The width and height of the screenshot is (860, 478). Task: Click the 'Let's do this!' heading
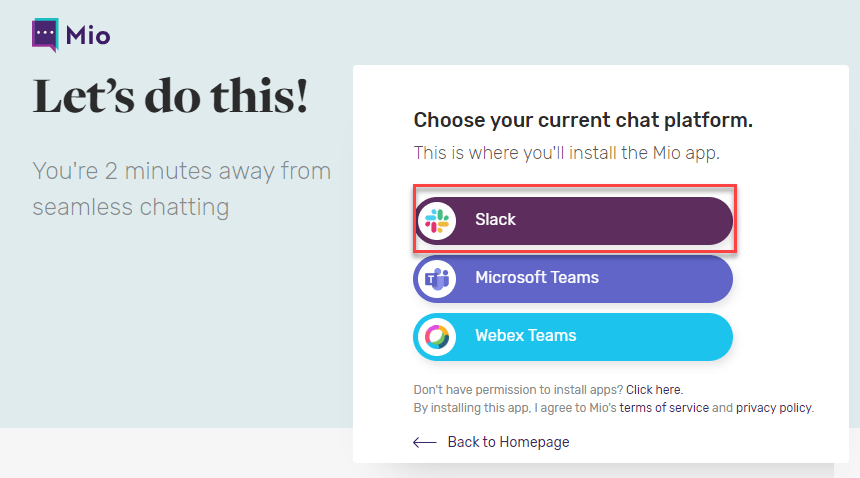tap(171, 96)
